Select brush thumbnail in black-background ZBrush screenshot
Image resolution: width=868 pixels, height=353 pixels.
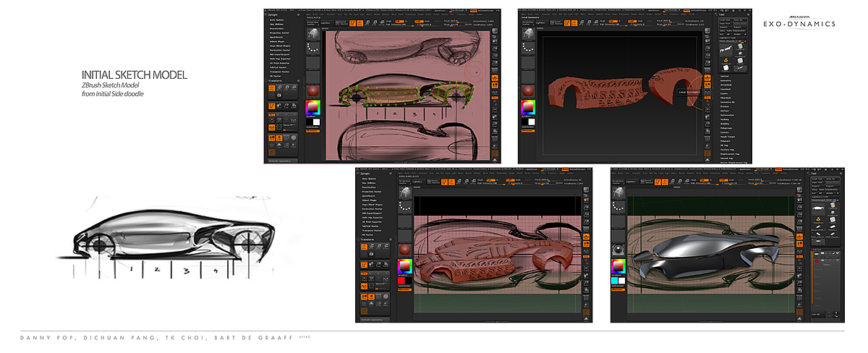(x=528, y=35)
